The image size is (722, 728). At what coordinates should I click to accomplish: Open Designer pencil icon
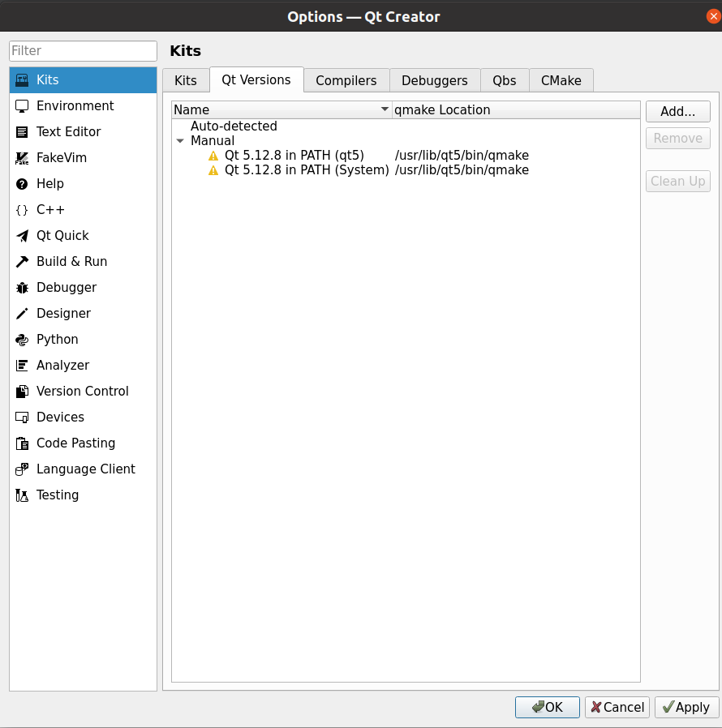tap(22, 314)
